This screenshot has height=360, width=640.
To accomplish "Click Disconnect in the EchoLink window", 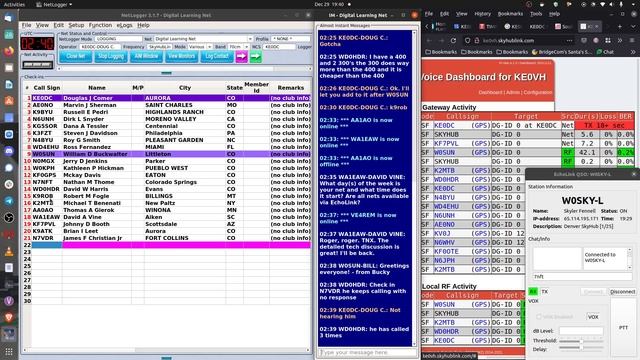I will click(622, 291).
